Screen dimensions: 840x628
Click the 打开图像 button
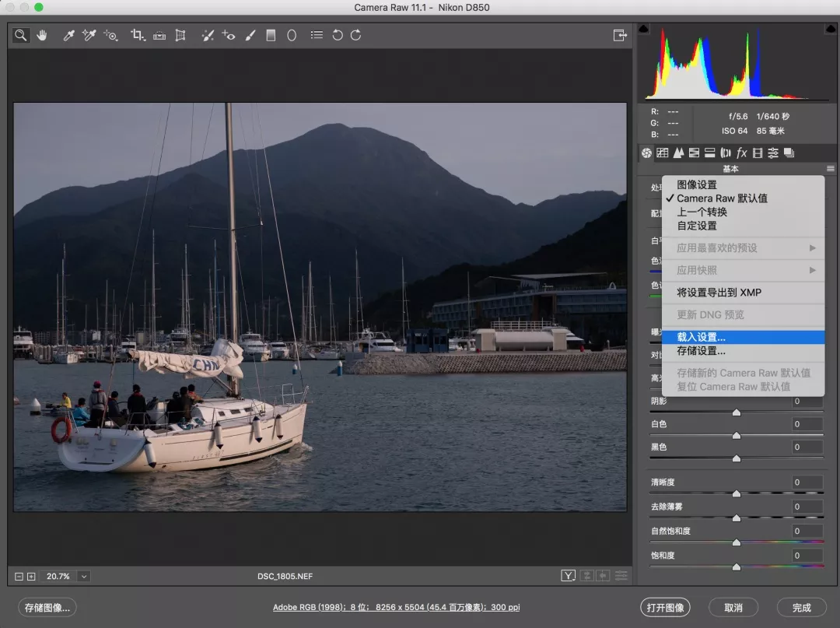click(x=665, y=608)
